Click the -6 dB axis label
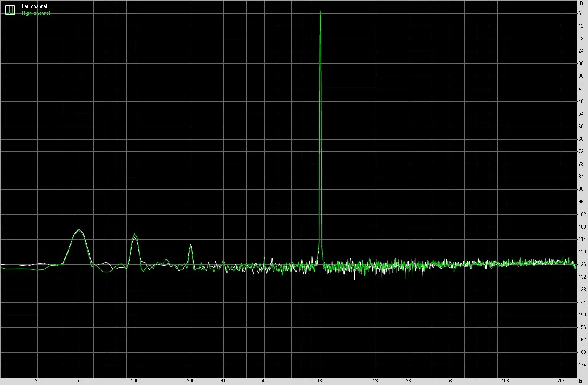This screenshot has width=588, height=385. tap(580, 13)
